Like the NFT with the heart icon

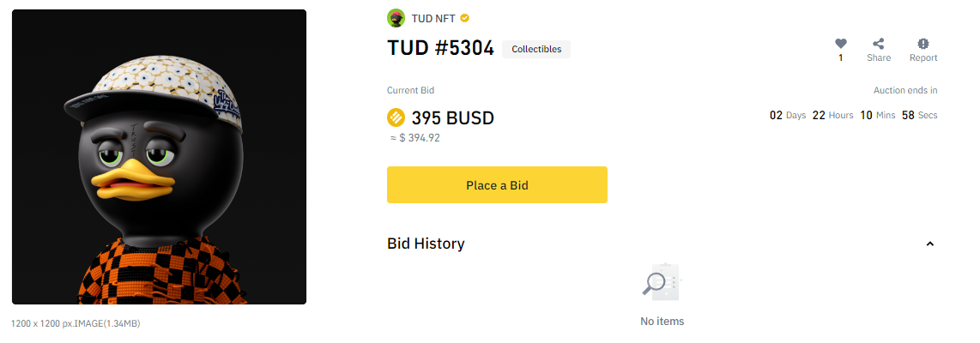coord(841,44)
